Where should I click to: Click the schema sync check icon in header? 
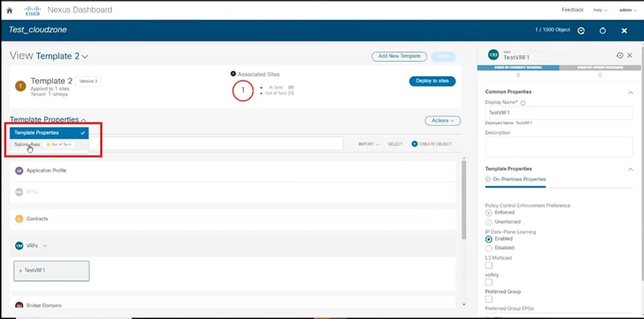(x=581, y=31)
